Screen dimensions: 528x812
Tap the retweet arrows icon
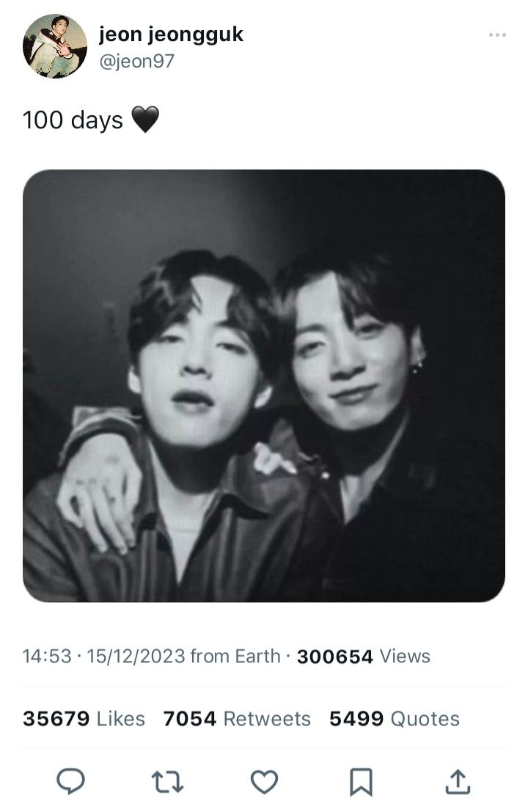[x=167, y=782]
